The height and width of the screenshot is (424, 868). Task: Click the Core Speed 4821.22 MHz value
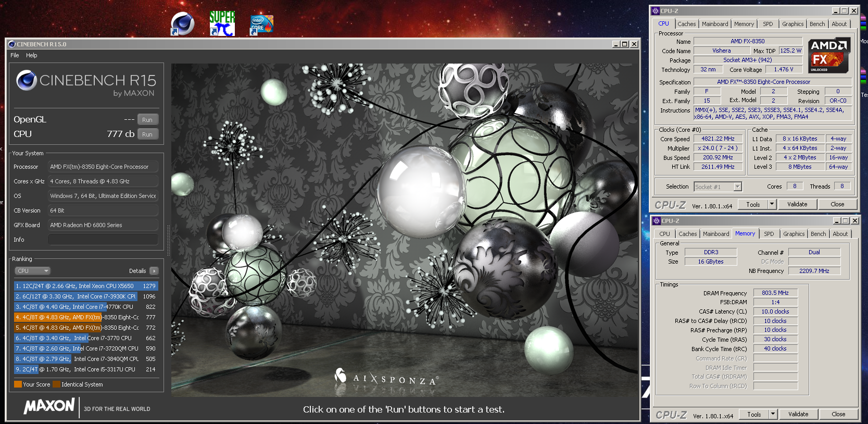click(718, 139)
